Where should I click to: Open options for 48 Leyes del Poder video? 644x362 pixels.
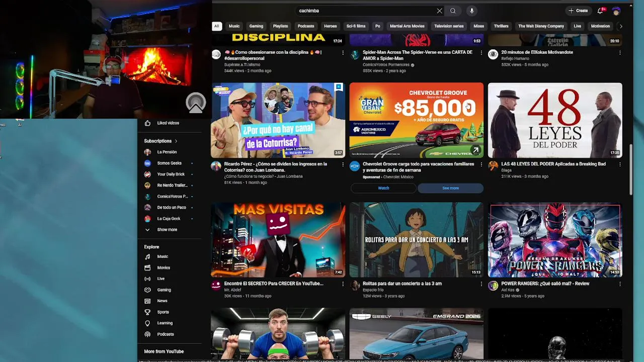coord(619,164)
